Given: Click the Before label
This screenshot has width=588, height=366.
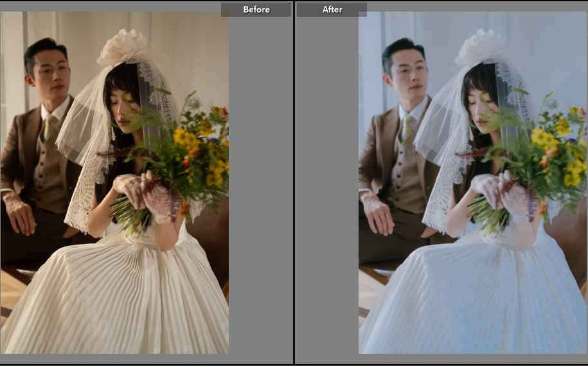Looking at the screenshot, I should pyautogui.click(x=256, y=10).
